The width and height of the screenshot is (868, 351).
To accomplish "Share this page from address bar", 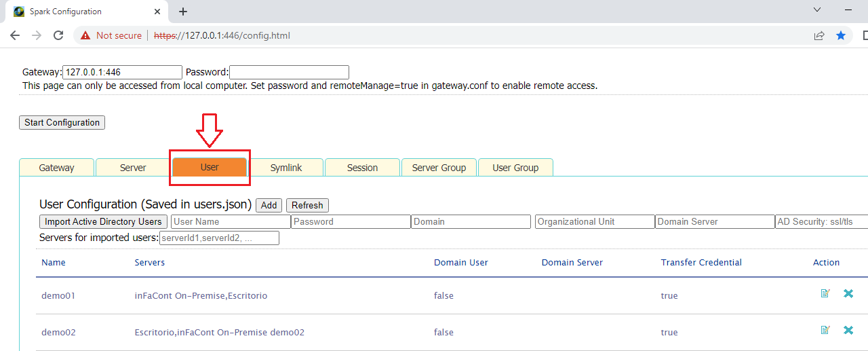I will click(819, 35).
